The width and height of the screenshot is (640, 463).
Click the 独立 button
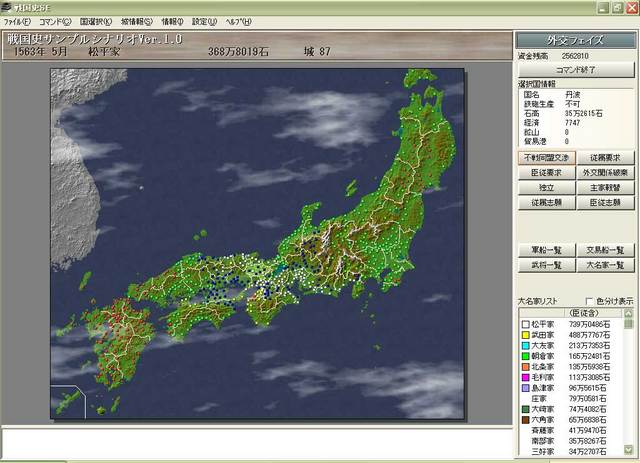pos(547,188)
